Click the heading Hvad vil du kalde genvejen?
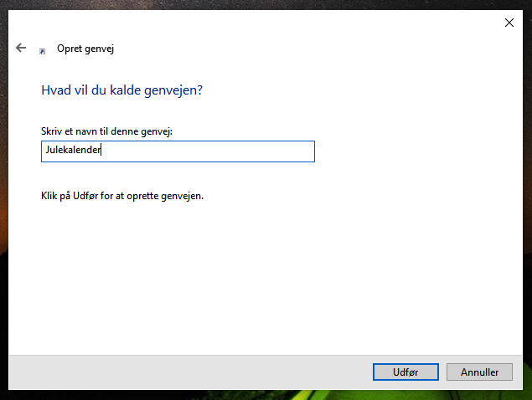This screenshot has height=400, width=532. point(121,90)
